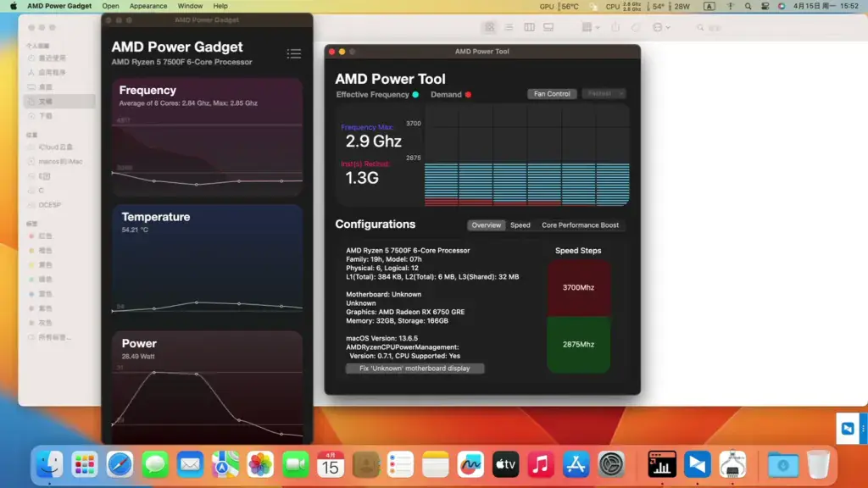This screenshot has width=868, height=488.
Task: Open Mail from the Dock
Action: pos(190,464)
